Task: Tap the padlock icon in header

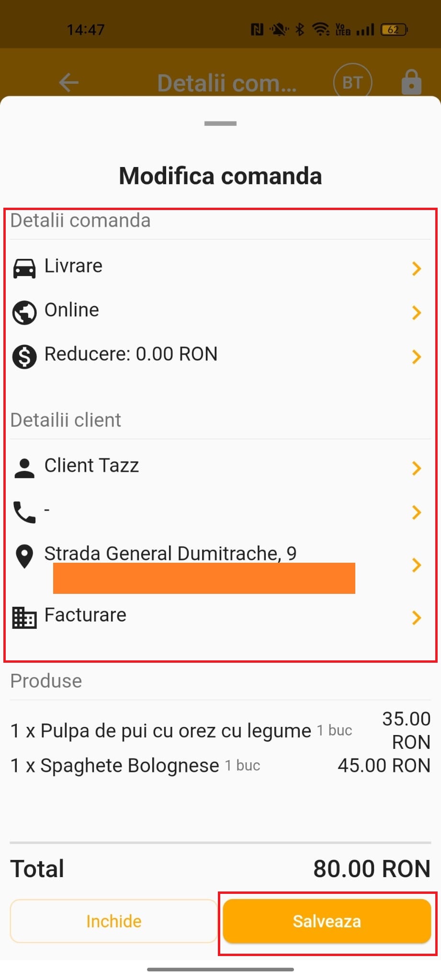Action: pos(411,82)
